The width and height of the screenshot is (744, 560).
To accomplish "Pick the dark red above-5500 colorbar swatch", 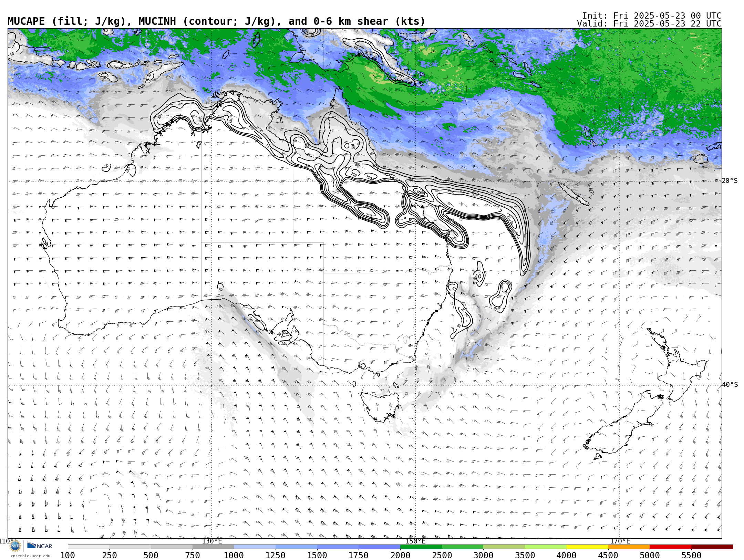I will coord(712,547).
